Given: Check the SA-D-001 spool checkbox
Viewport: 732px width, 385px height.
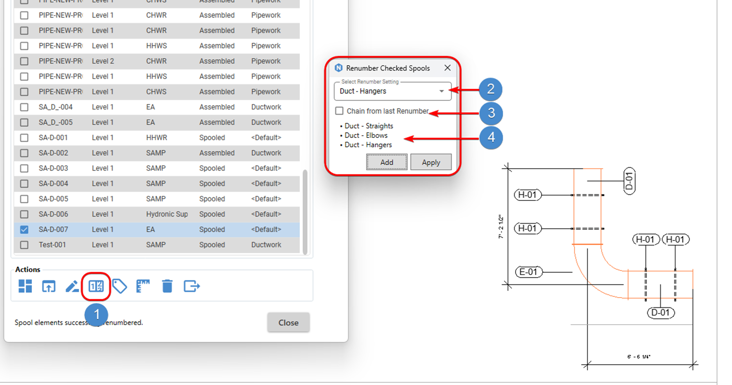Looking at the screenshot, I should [24, 138].
